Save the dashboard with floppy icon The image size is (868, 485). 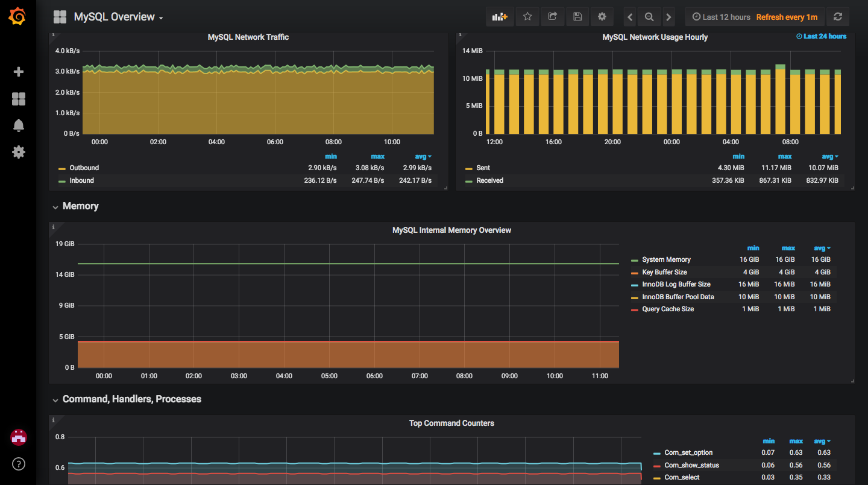[x=577, y=17]
